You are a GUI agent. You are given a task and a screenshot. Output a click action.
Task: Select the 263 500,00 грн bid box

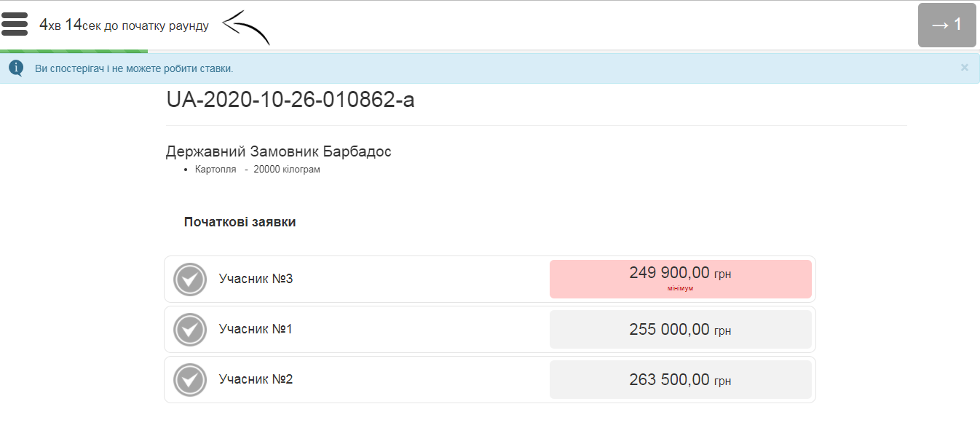[x=680, y=380]
